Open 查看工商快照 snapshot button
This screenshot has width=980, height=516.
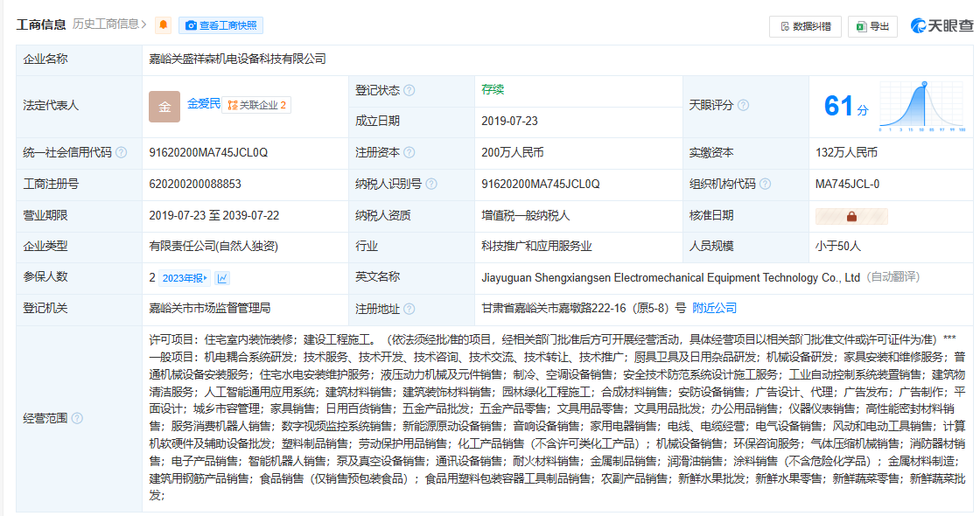221,25
